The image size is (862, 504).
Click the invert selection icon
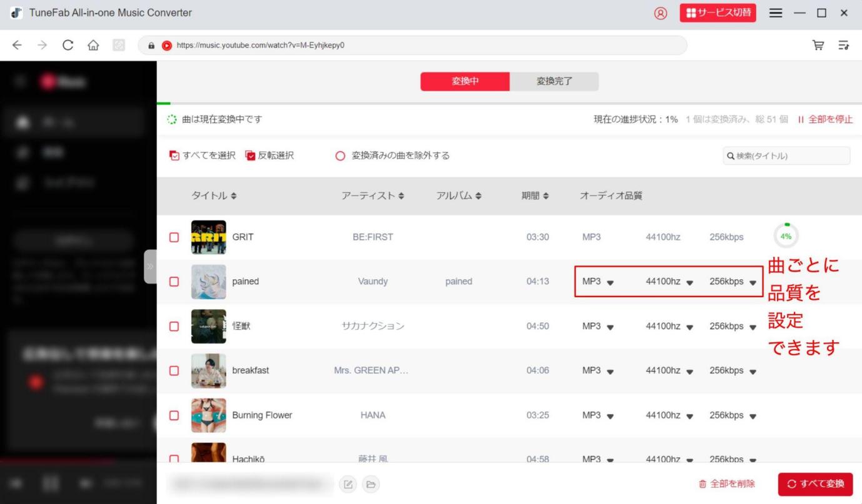[x=251, y=156]
